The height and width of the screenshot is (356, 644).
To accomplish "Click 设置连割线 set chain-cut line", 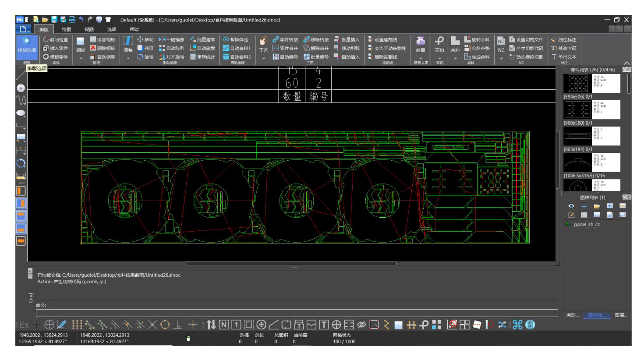I will 382,39.
